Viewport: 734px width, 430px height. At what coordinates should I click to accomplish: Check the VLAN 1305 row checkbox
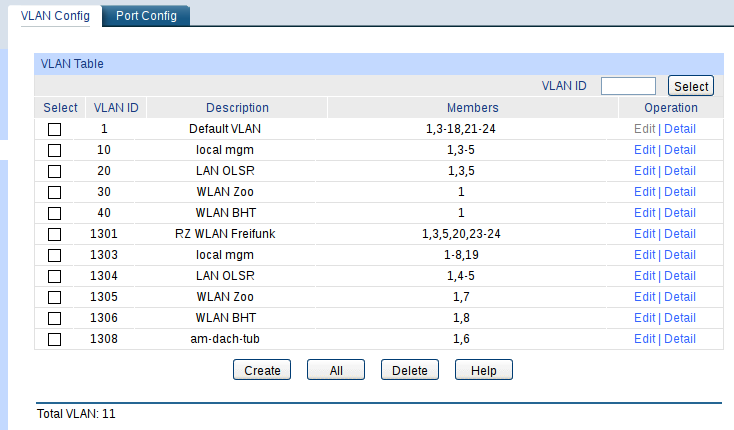click(x=54, y=297)
